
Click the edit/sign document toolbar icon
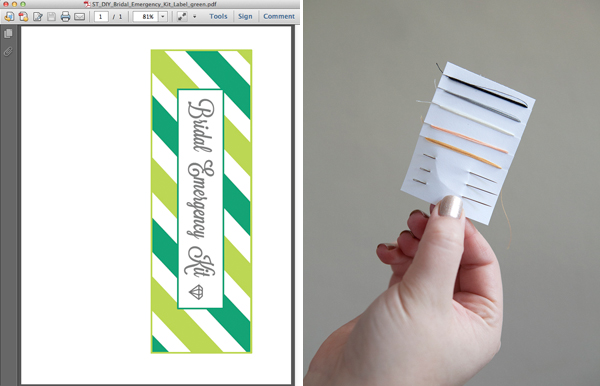38,16
